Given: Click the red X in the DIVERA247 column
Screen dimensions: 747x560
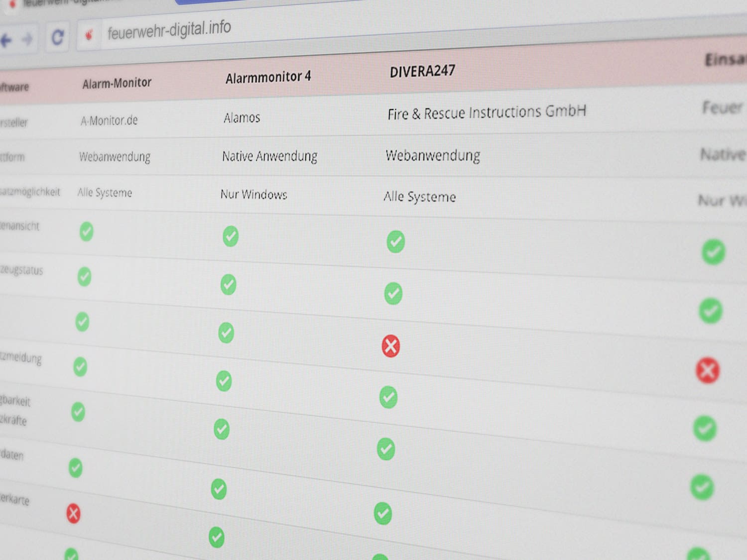Looking at the screenshot, I should coord(391,346).
